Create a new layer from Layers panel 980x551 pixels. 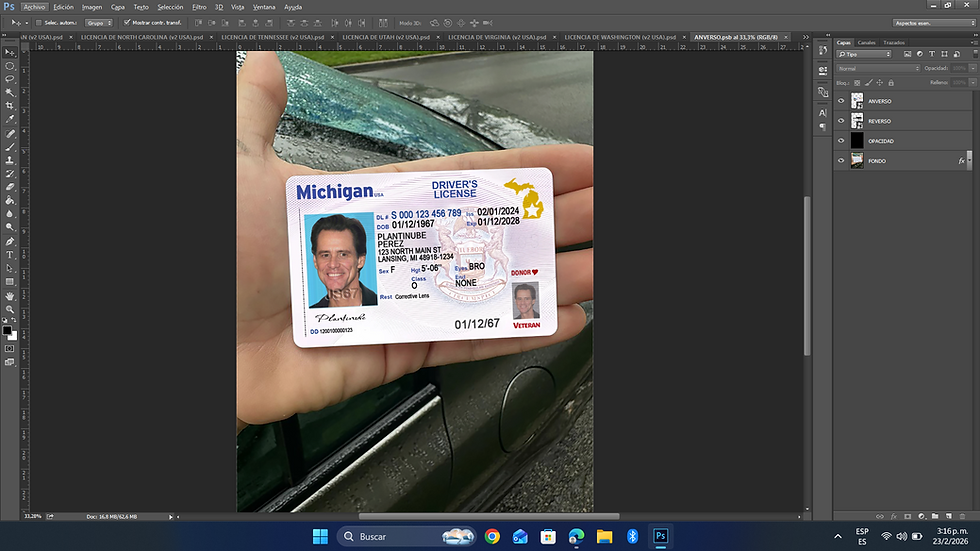(949, 517)
